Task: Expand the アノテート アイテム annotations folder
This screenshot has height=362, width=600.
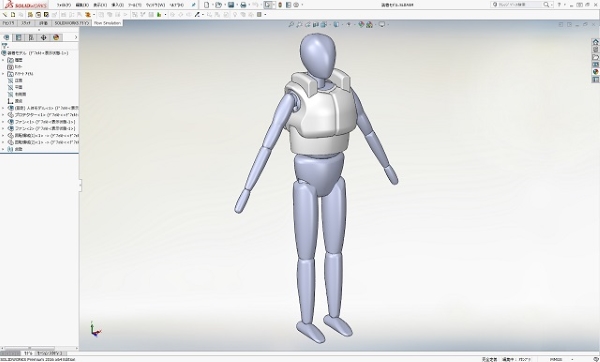Action: point(3,73)
